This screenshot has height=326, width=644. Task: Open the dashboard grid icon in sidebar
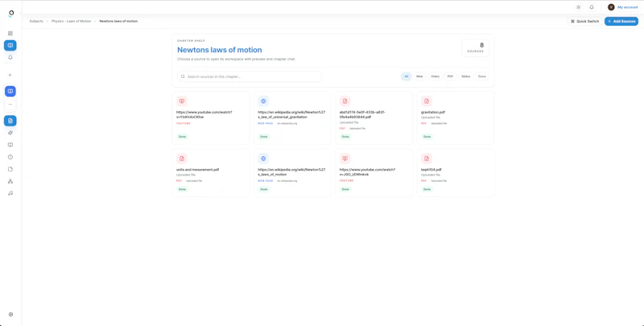10,33
